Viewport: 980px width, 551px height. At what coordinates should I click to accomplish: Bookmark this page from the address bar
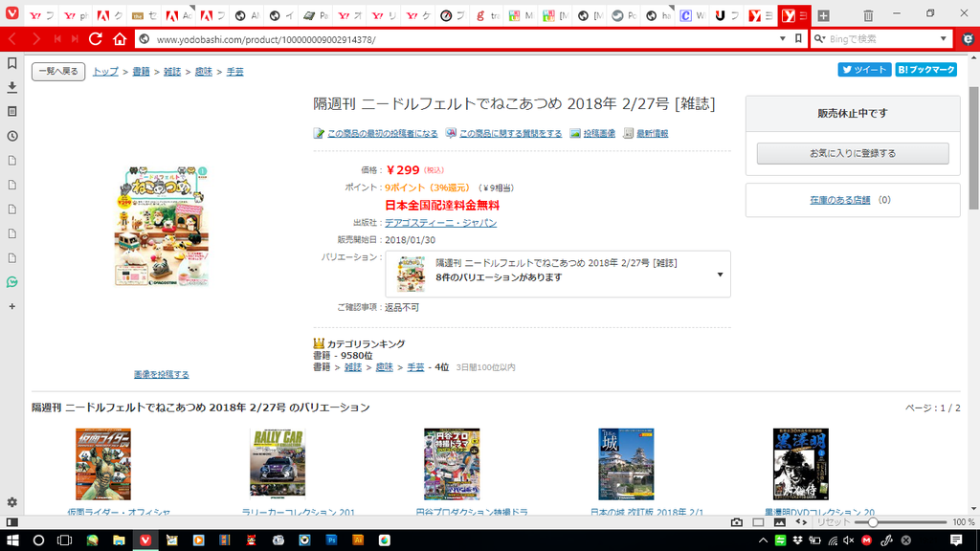[798, 39]
